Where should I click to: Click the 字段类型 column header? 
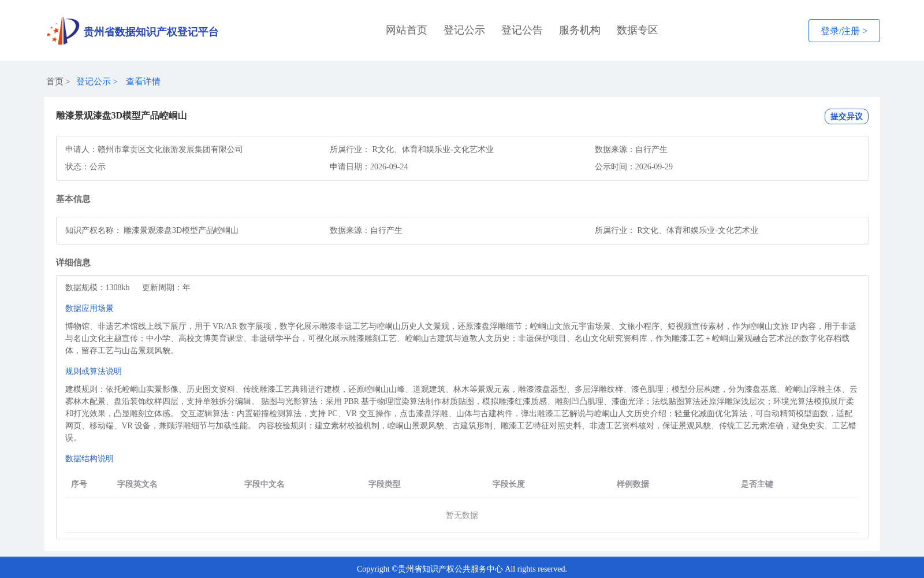coord(385,484)
